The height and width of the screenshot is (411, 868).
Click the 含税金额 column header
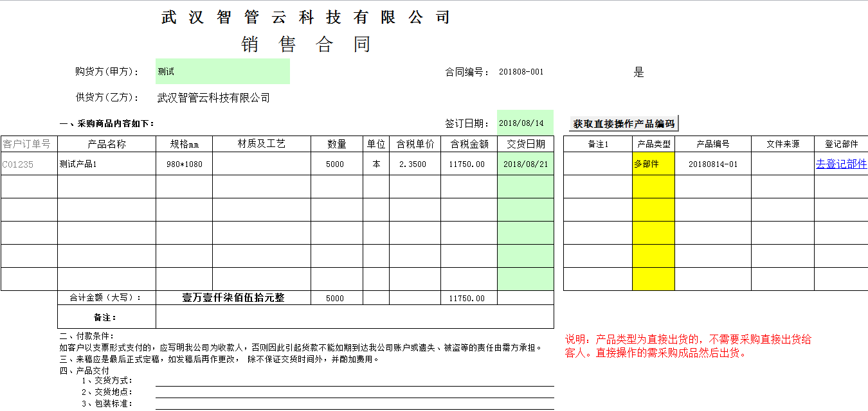469,144
